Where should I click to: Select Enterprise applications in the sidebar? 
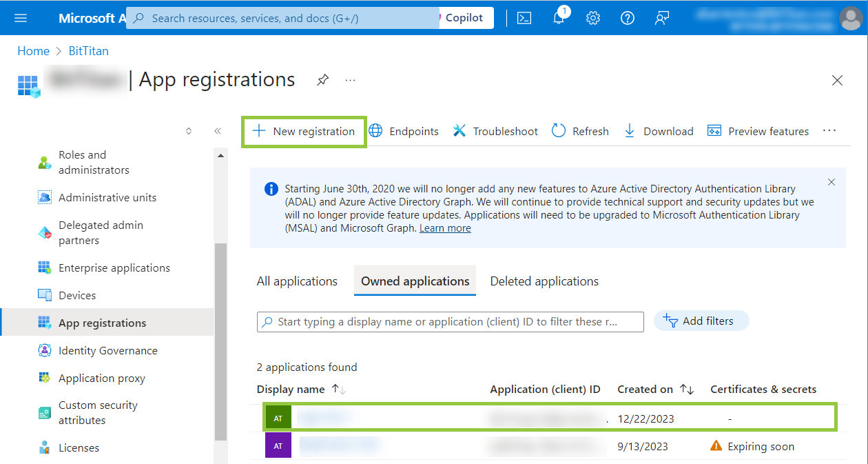(x=114, y=268)
